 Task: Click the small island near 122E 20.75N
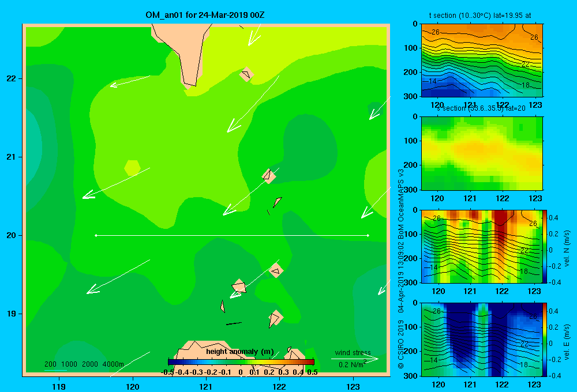click(269, 176)
